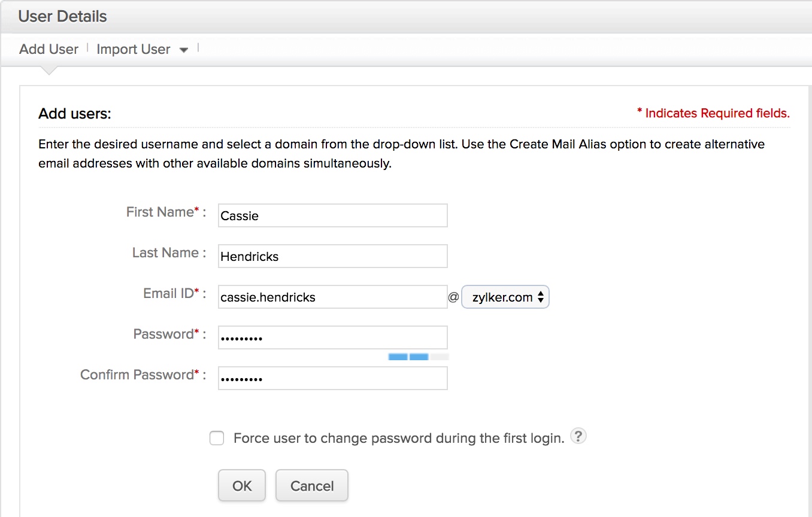The image size is (812, 517).
Task: Switch to the Add User tab
Action: pyautogui.click(x=49, y=49)
